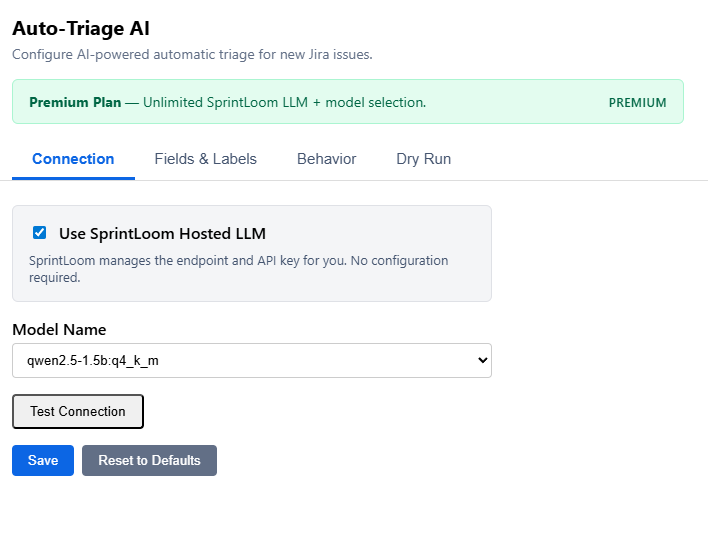Uncheck the Use SprintLoom Hosted LLM checkbox
This screenshot has width=727, height=558.
39,232
